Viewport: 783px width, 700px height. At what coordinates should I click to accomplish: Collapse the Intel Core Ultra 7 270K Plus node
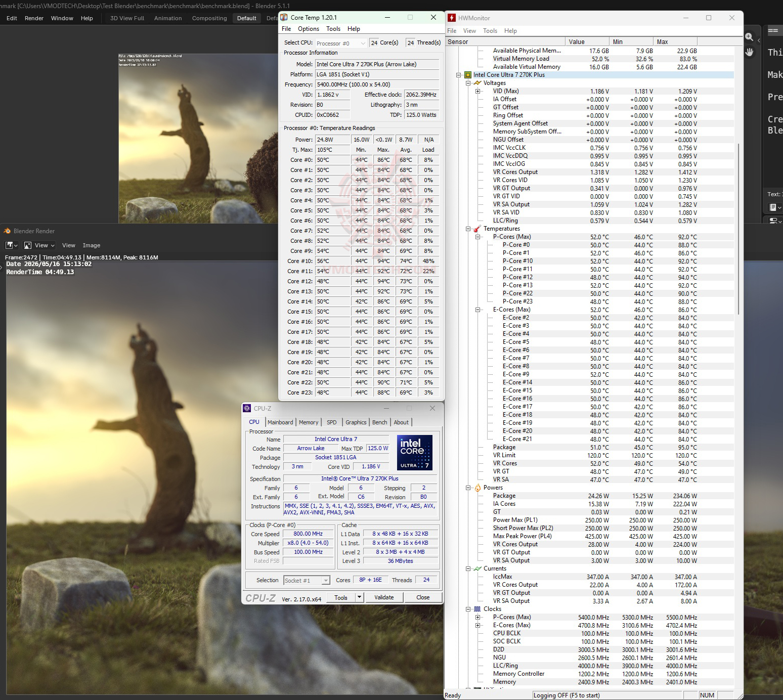[458, 75]
